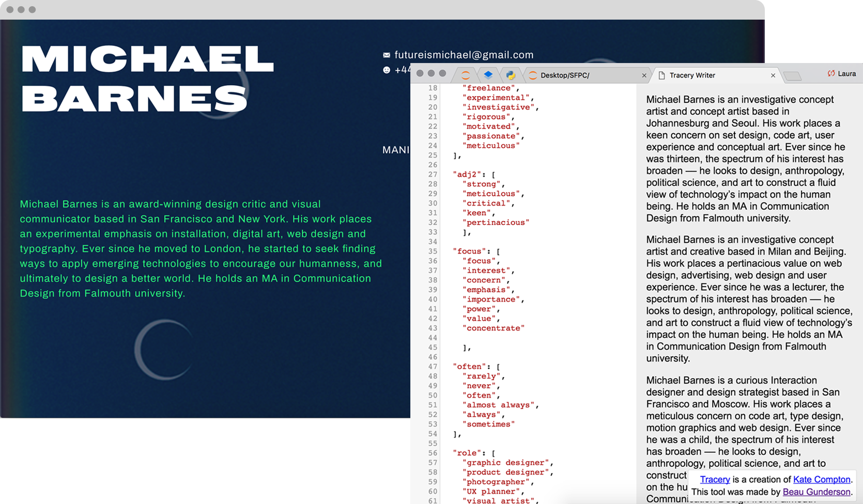The image size is (863, 504).
Task: Click the "freelance" entry on line 18
Action: pos(488,88)
